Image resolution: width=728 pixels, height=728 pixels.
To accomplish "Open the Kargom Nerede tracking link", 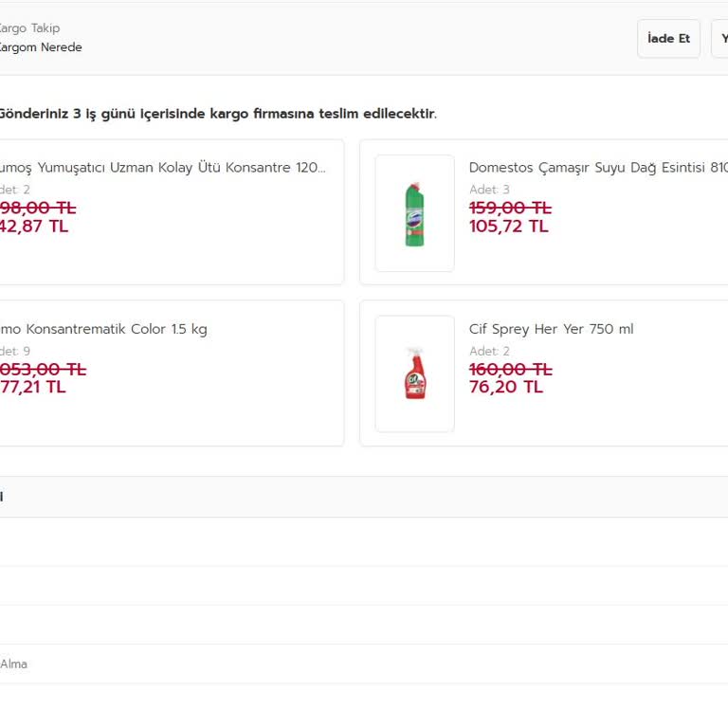I will click(41, 47).
